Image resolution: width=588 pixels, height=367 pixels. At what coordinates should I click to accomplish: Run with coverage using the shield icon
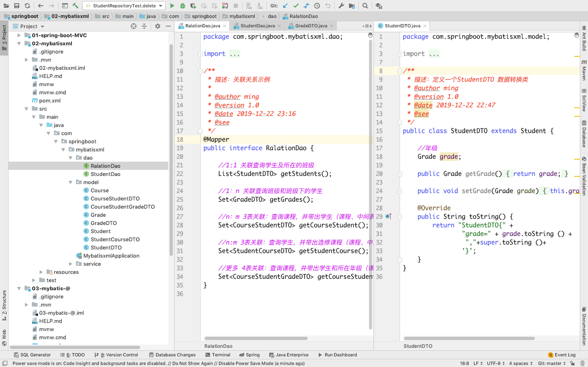pyautogui.click(x=193, y=6)
